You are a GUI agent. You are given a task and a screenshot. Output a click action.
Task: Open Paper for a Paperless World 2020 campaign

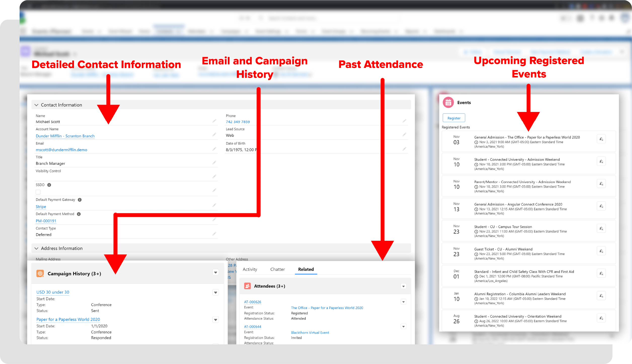click(x=68, y=319)
